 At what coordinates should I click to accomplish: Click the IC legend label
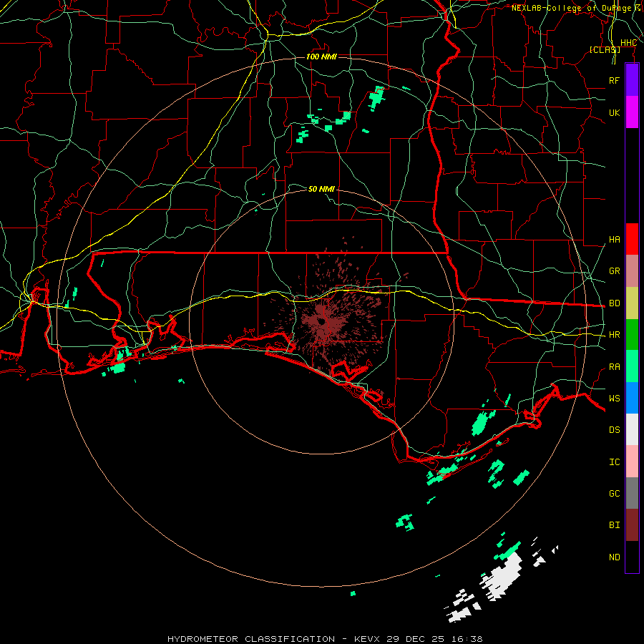tap(614, 462)
